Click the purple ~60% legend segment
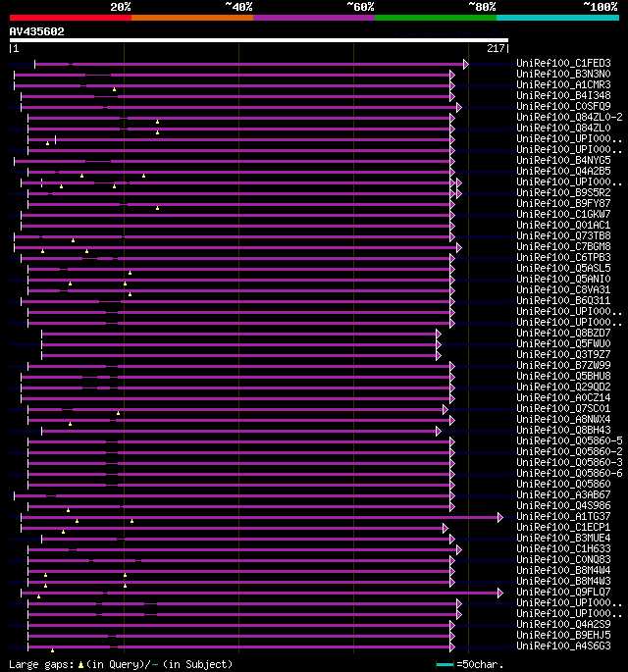628x672 pixels. [314, 18]
